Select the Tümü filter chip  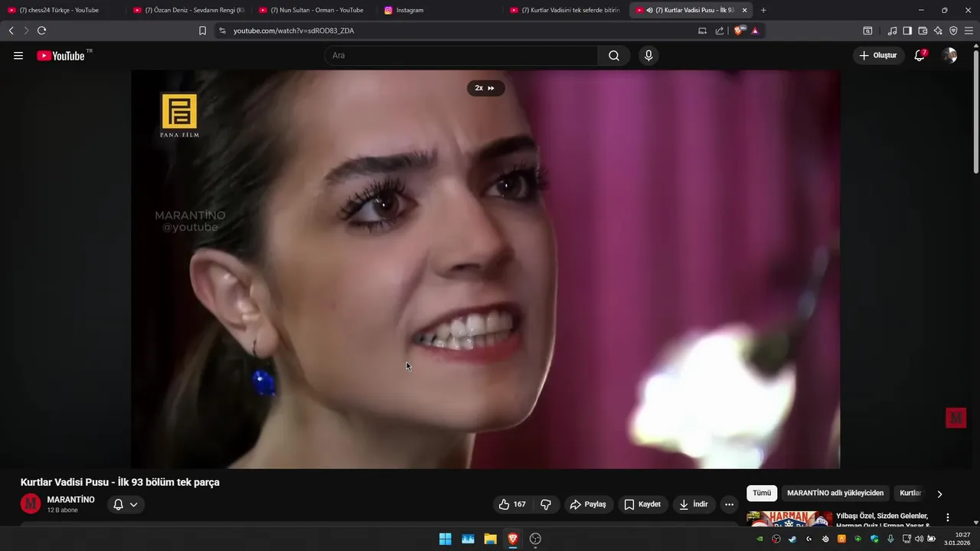[x=762, y=494]
